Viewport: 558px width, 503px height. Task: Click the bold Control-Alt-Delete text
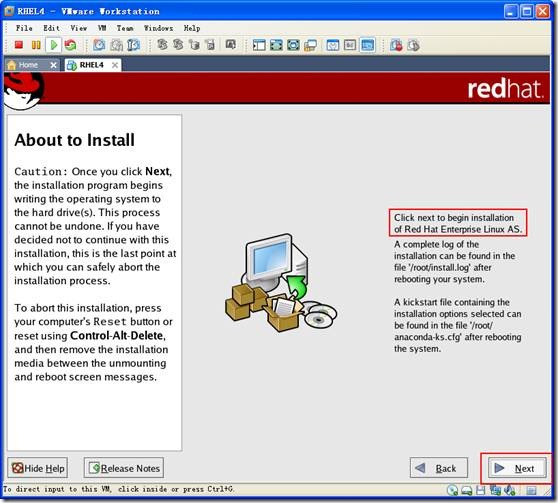(x=117, y=336)
